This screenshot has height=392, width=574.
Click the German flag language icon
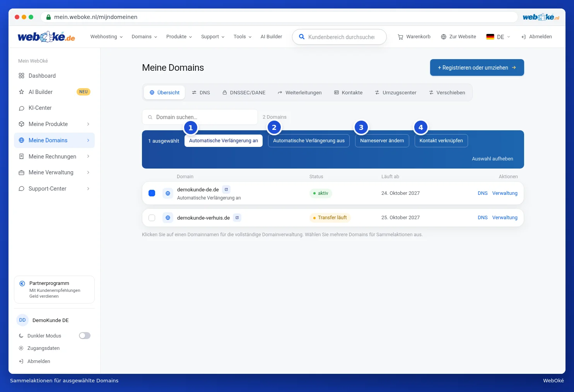click(490, 37)
